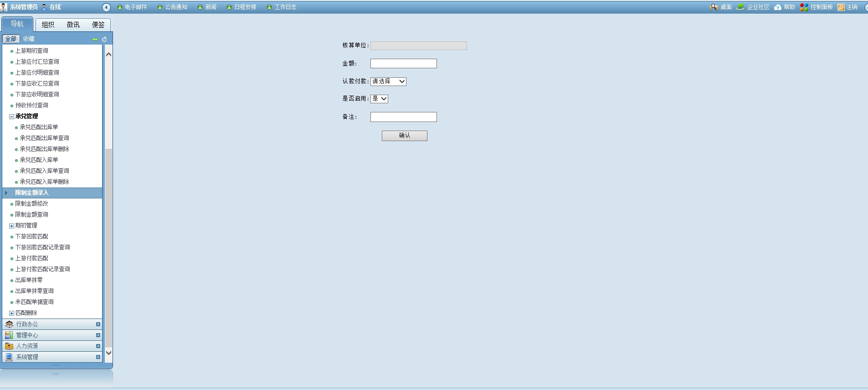Click the 确认 button
The image size is (868, 390).
point(404,136)
